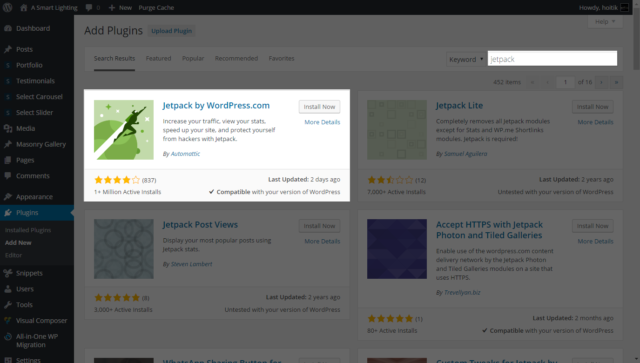Open More Details for Accept HTTPS plugin
Viewport: 640px width, 363px height.
tap(596, 241)
